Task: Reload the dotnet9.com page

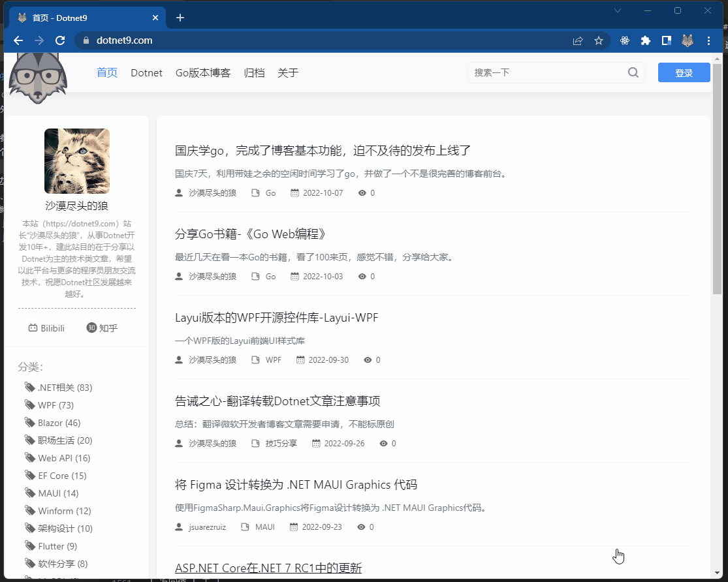Action: click(60, 40)
